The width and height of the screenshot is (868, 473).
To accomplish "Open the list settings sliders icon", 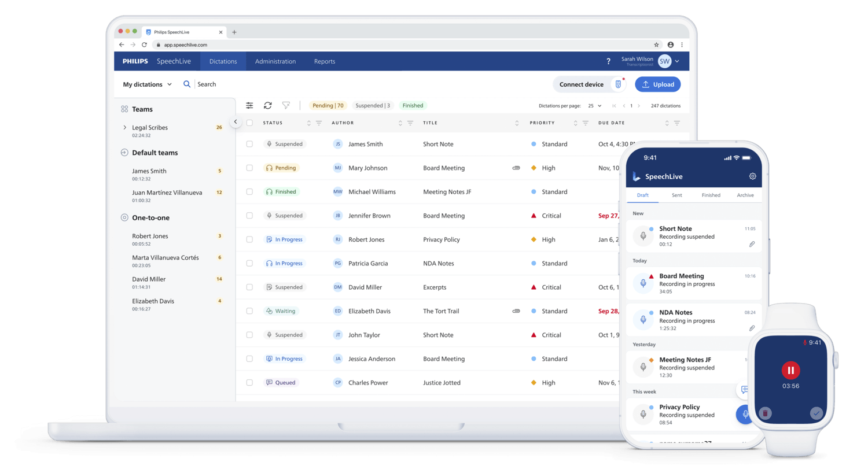I will (249, 105).
